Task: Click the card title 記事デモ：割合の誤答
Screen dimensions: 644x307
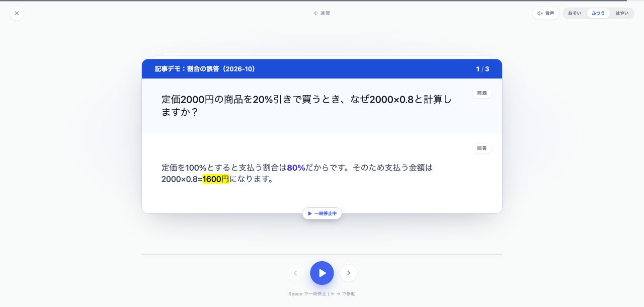Action: pyautogui.click(x=205, y=69)
